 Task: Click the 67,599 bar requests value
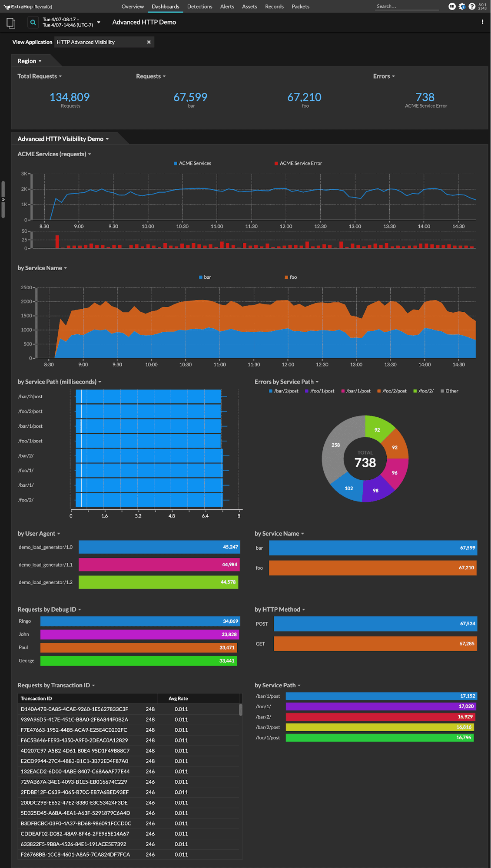(x=190, y=97)
